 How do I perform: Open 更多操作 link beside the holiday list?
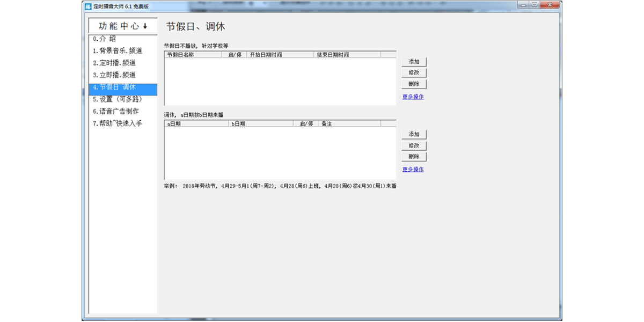(413, 97)
